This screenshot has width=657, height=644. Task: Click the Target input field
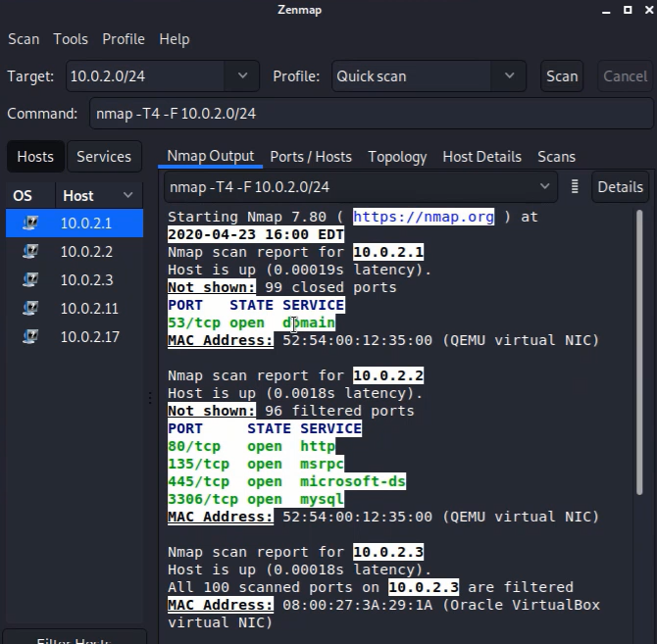coord(146,75)
